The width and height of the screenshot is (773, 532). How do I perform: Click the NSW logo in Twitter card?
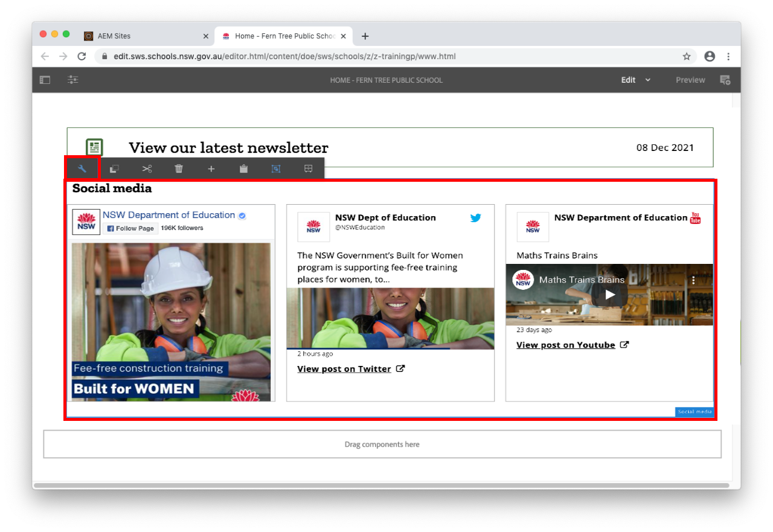(313, 227)
